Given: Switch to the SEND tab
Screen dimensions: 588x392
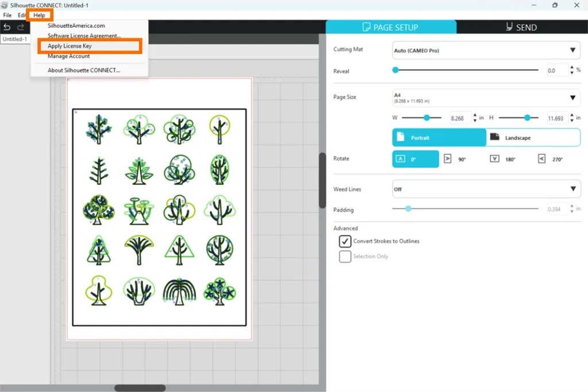Looking at the screenshot, I should pos(521,27).
